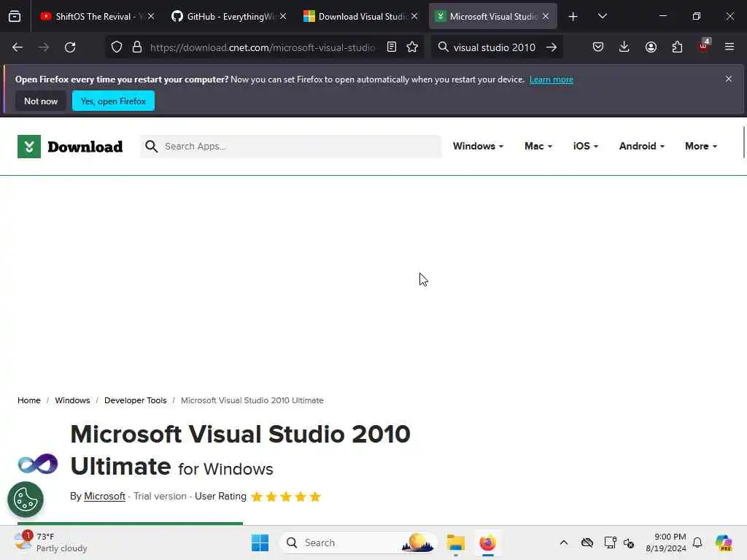Open the extensions puzzle icon
This screenshot has width=747, height=560.
point(677,47)
